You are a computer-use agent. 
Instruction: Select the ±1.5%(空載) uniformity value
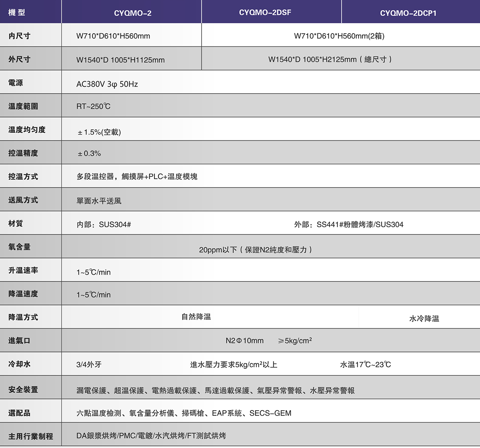[x=99, y=132]
